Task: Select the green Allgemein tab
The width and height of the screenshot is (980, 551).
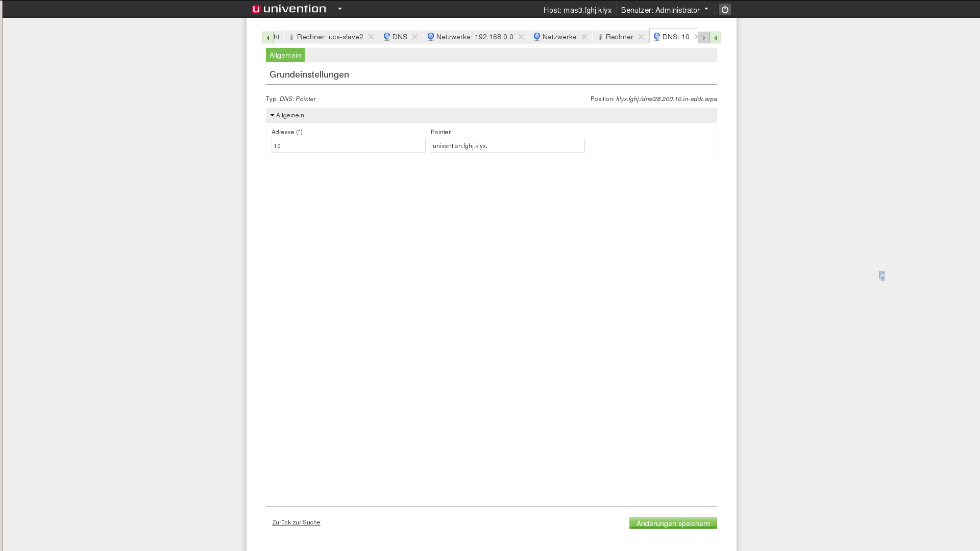Action: [285, 55]
